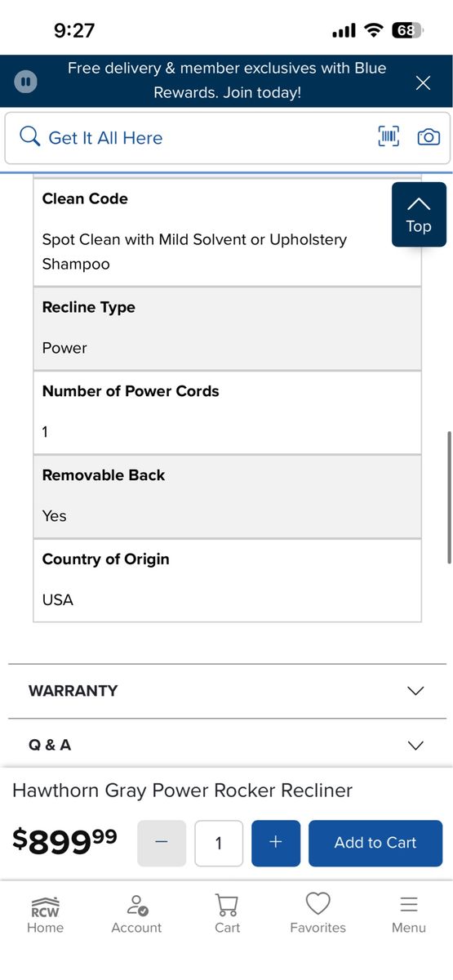Go to RCW Home tab
The image size is (453, 980).
coord(45,915)
